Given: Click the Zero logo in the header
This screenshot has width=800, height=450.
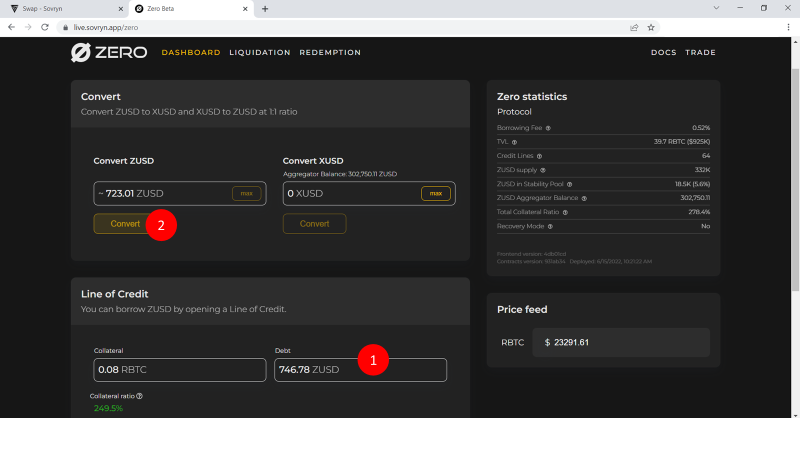Looking at the screenshot, I should [109, 52].
